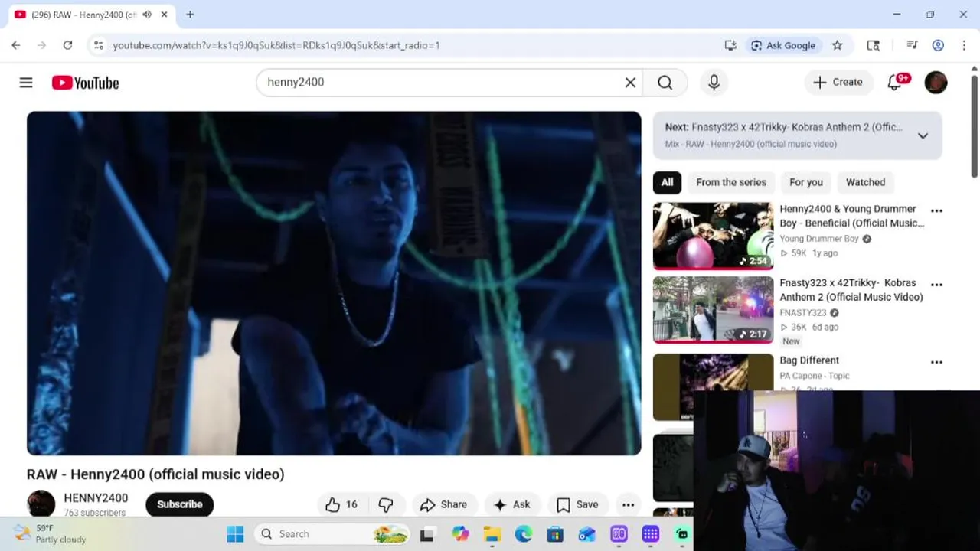
Task: Open Task View on the taskbar
Action: [427, 534]
